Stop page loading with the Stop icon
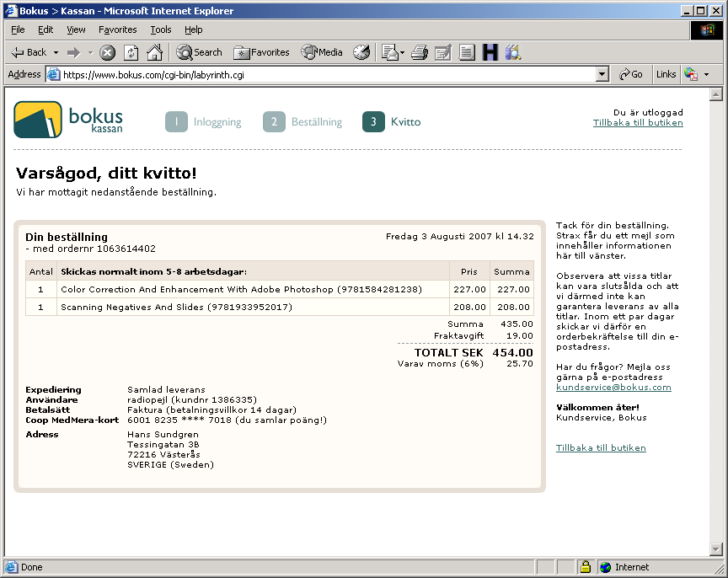 coord(108,52)
